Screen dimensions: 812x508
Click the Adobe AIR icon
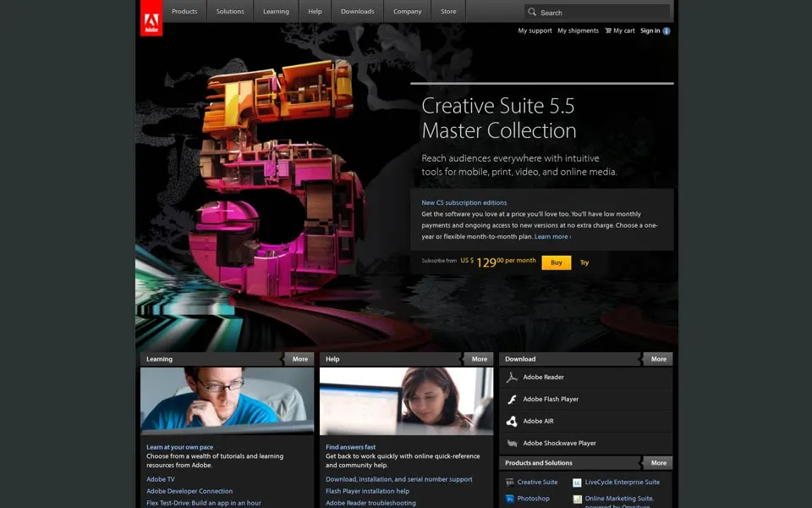(x=512, y=422)
